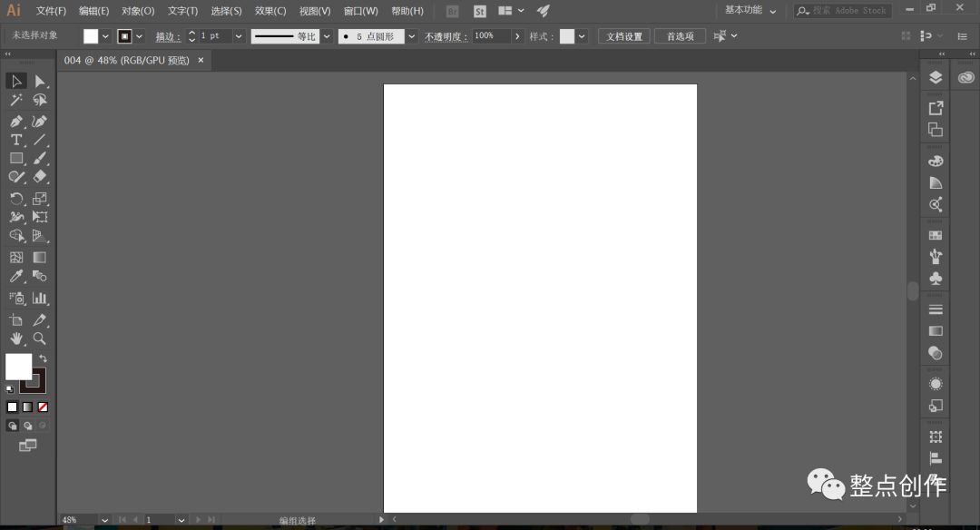This screenshot has width=980, height=530.
Task: Expand the opacity slider arrow
Action: coord(517,36)
